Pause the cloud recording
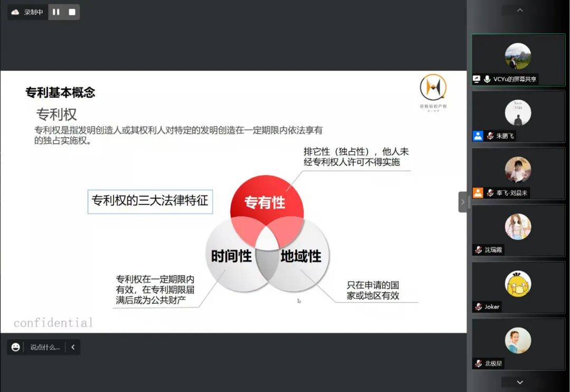570x392 pixels. [x=55, y=12]
